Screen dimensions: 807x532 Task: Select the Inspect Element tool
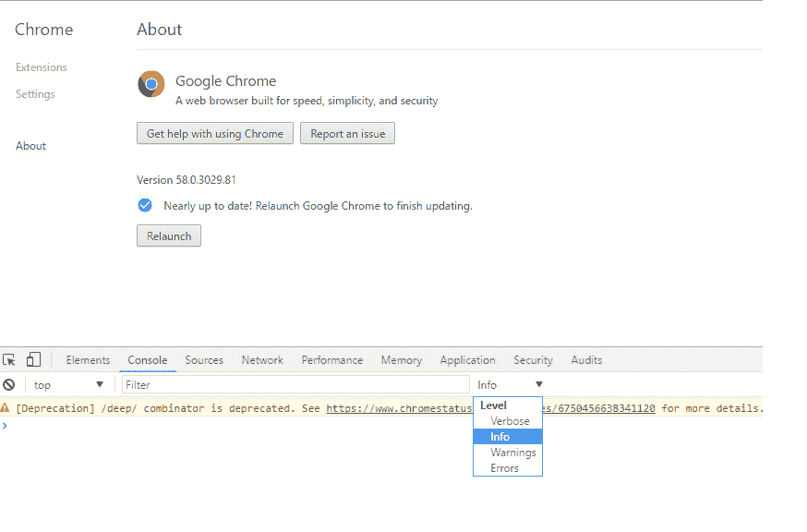9,358
